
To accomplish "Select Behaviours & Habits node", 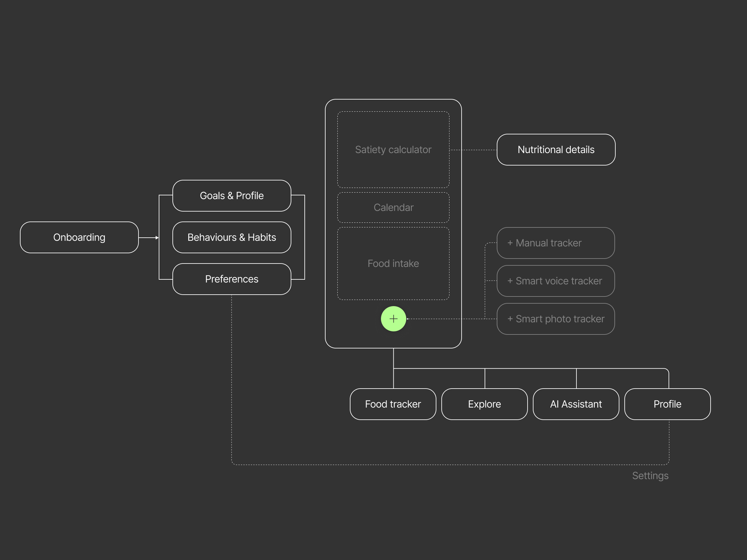I will [x=232, y=237].
